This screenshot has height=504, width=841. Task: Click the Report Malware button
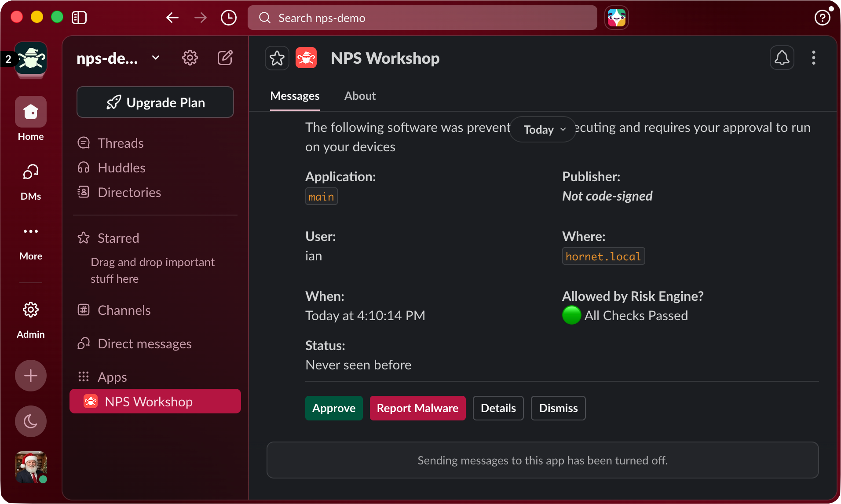point(418,408)
